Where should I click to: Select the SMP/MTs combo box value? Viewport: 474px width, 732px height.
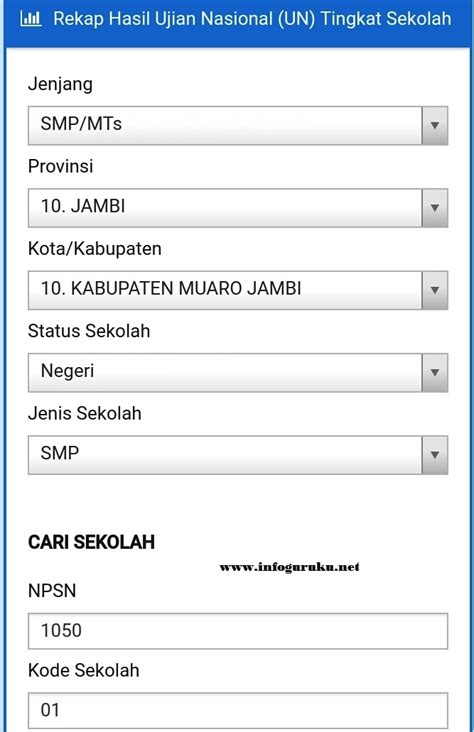pos(225,125)
